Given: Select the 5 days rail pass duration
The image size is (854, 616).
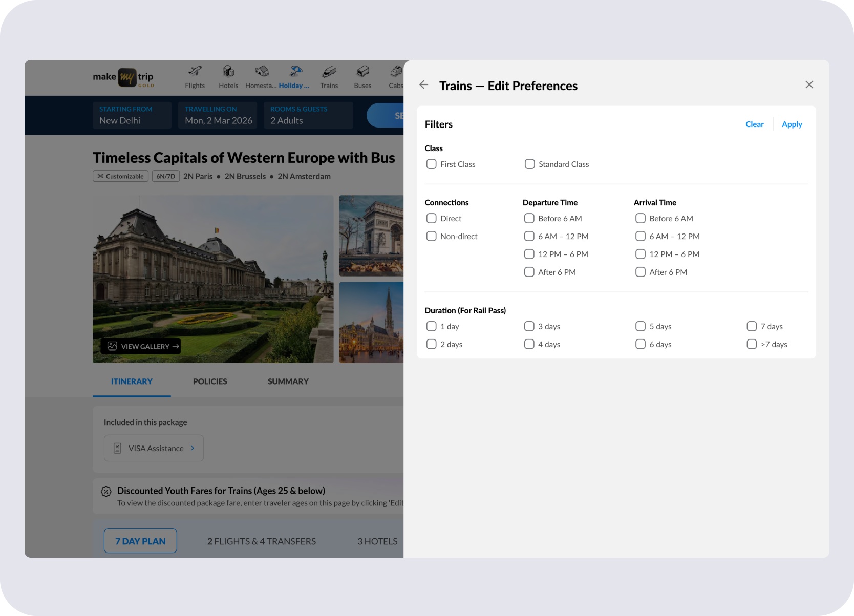Looking at the screenshot, I should [x=640, y=326].
